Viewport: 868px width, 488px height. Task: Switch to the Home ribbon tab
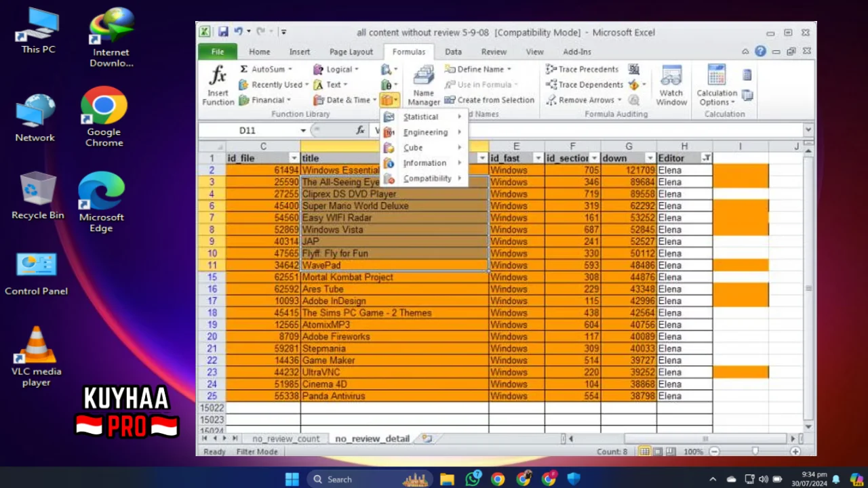click(259, 52)
